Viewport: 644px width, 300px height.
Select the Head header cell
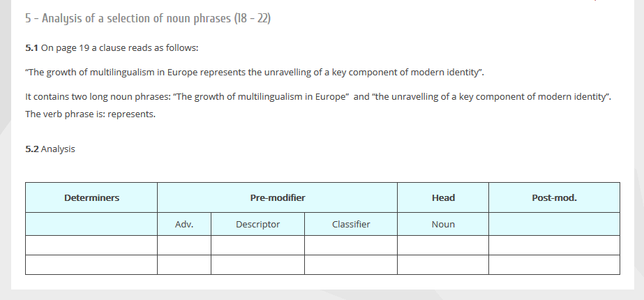pos(443,198)
